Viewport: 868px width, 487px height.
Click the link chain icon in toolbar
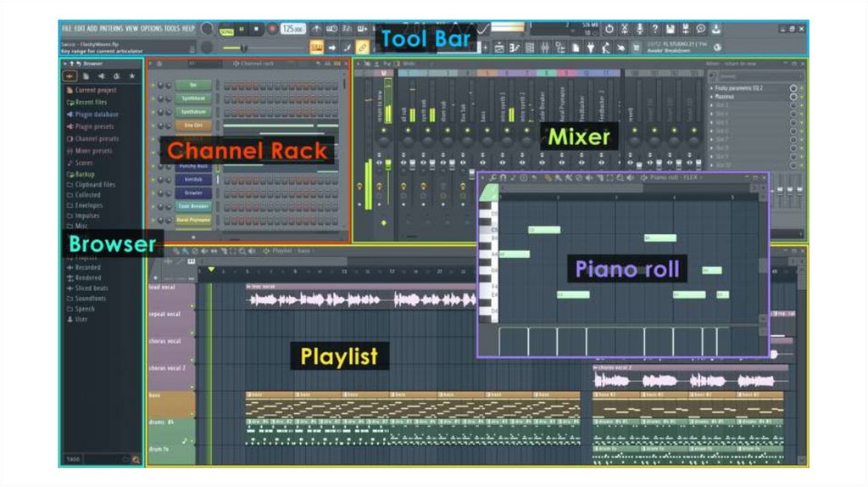[x=362, y=48]
